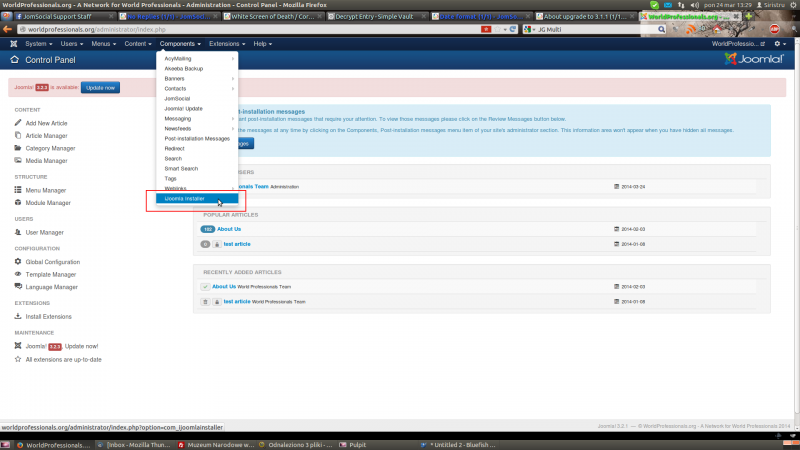
Task: Switch to the White Screen of Death tab
Action: (272, 16)
